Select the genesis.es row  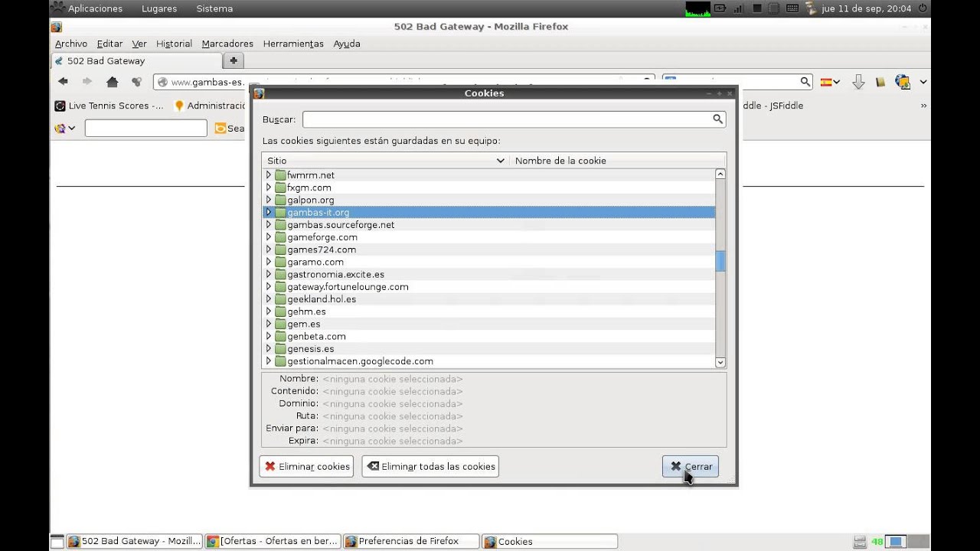(x=488, y=349)
